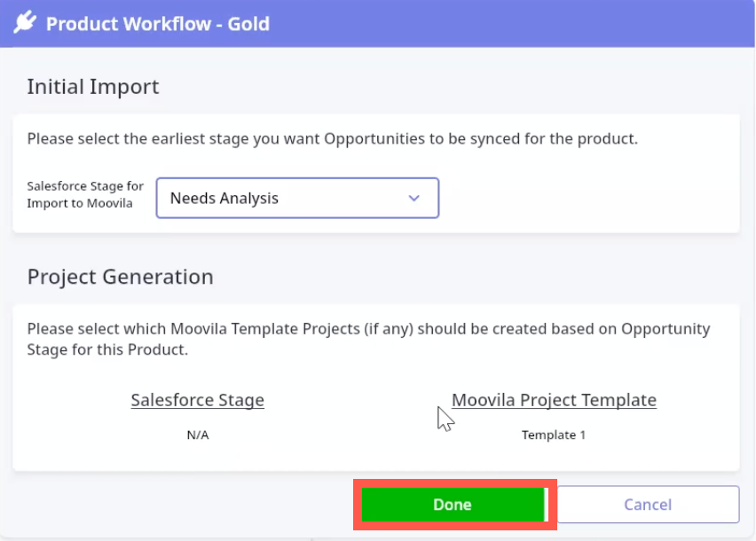Select the N/A Salesforce stage value

click(x=197, y=435)
